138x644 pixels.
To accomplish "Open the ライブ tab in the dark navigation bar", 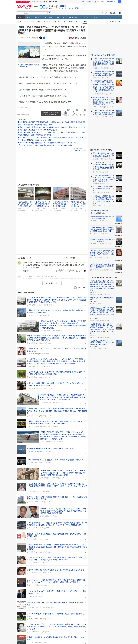I will pos(37,17).
